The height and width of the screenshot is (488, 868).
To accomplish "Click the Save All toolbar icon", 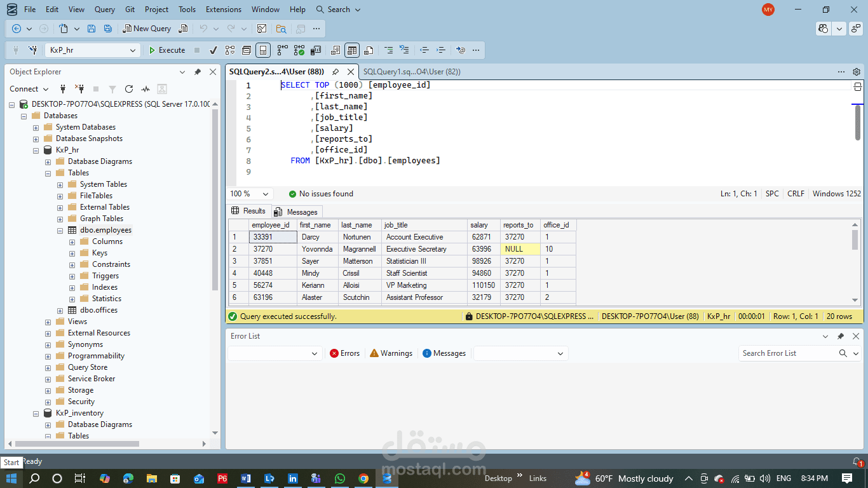I will 108,29.
